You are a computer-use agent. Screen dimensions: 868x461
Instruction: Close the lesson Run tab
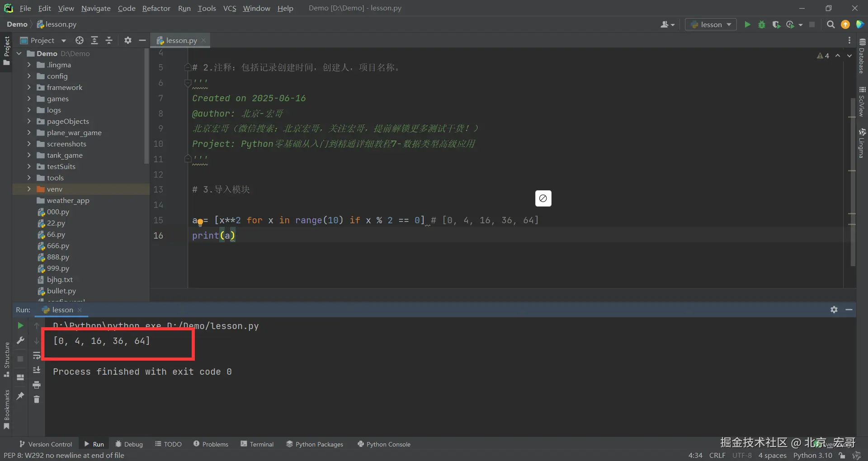click(x=80, y=310)
